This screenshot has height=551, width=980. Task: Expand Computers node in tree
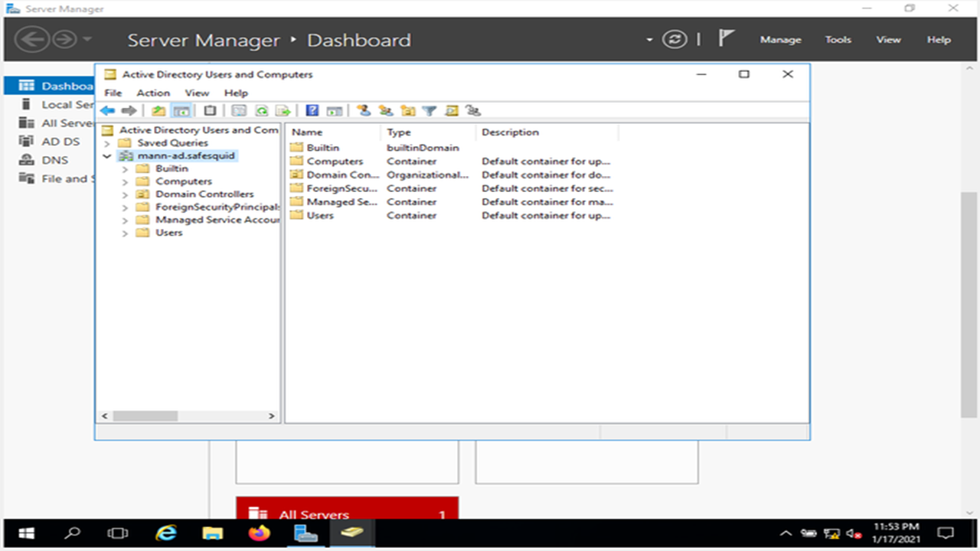125,181
